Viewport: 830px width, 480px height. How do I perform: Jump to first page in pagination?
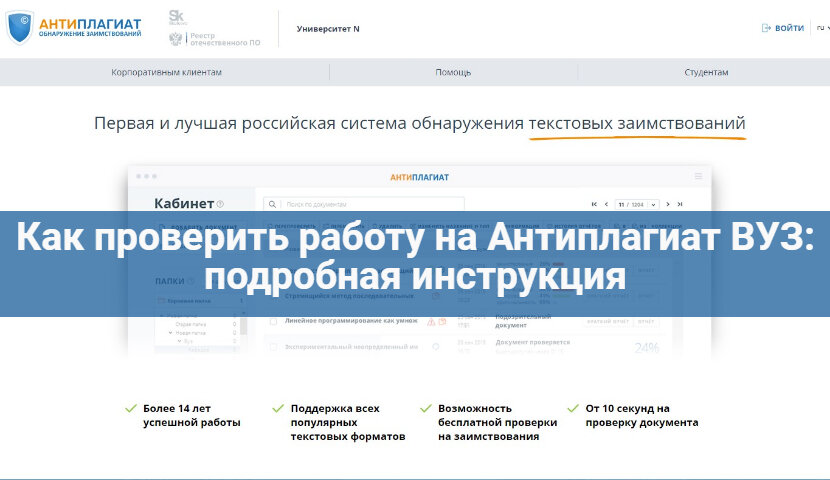tap(594, 204)
